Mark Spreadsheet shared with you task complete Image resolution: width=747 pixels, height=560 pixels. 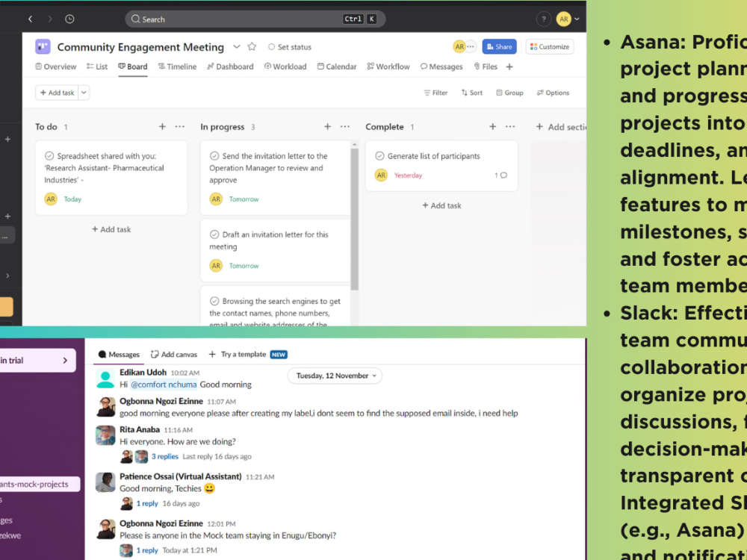[49, 156]
